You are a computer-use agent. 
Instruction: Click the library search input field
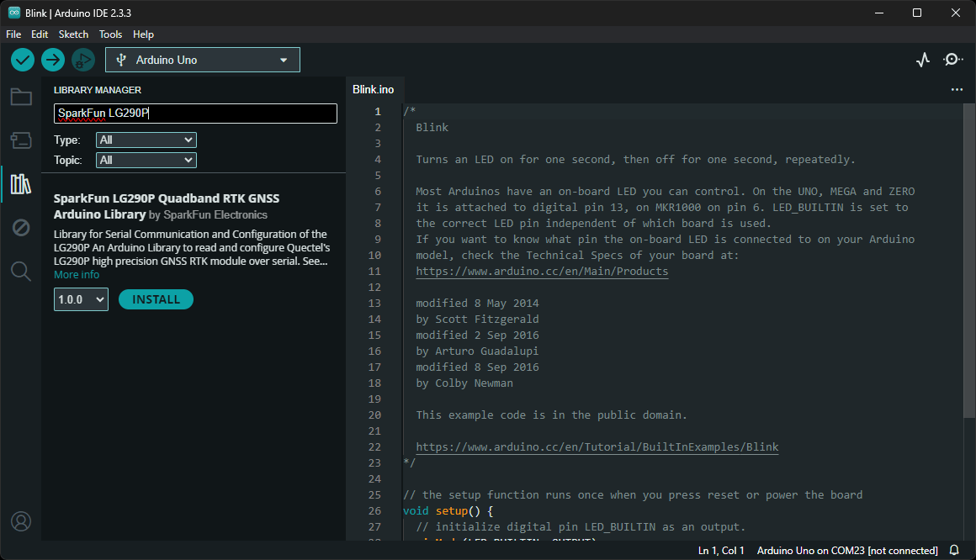[195, 114]
